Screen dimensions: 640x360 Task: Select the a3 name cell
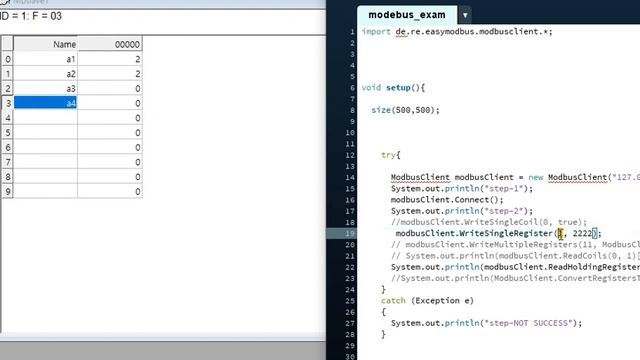click(x=45, y=89)
